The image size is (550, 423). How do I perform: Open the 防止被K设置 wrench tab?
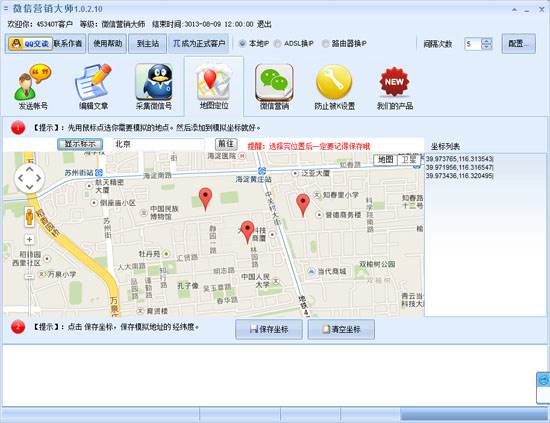coord(334,86)
